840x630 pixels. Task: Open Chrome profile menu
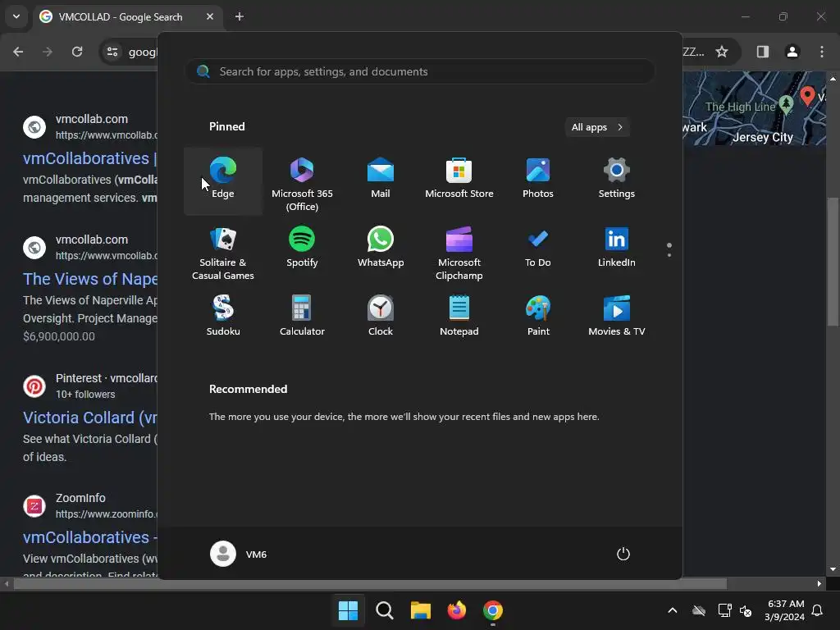pyautogui.click(x=792, y=52)
